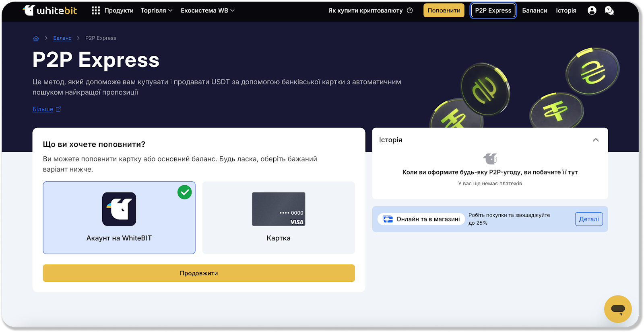
Task: Expand the Екосистема WB dropdown
Action: 207,10
